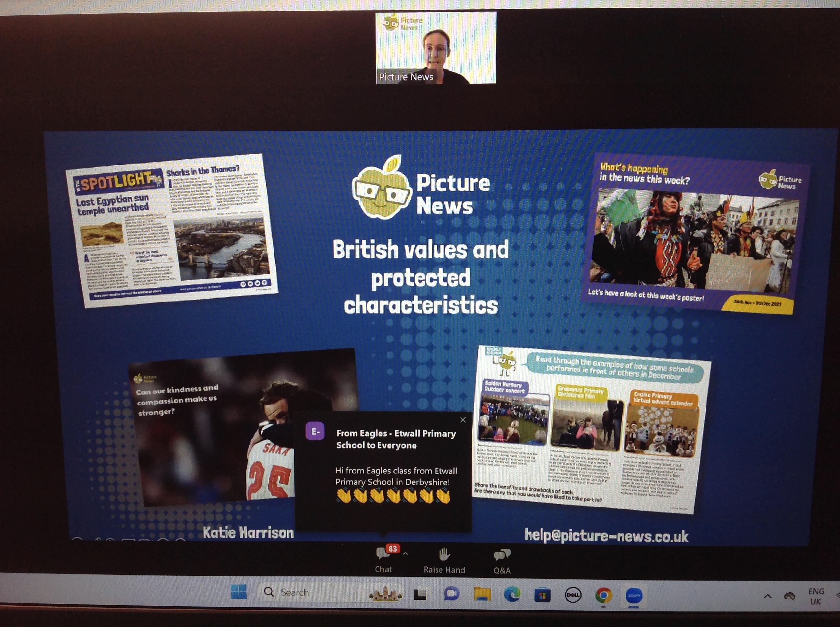Screen dimensions: 840x627
Task: Close the Eagles chat message popup
Action: 463,420
